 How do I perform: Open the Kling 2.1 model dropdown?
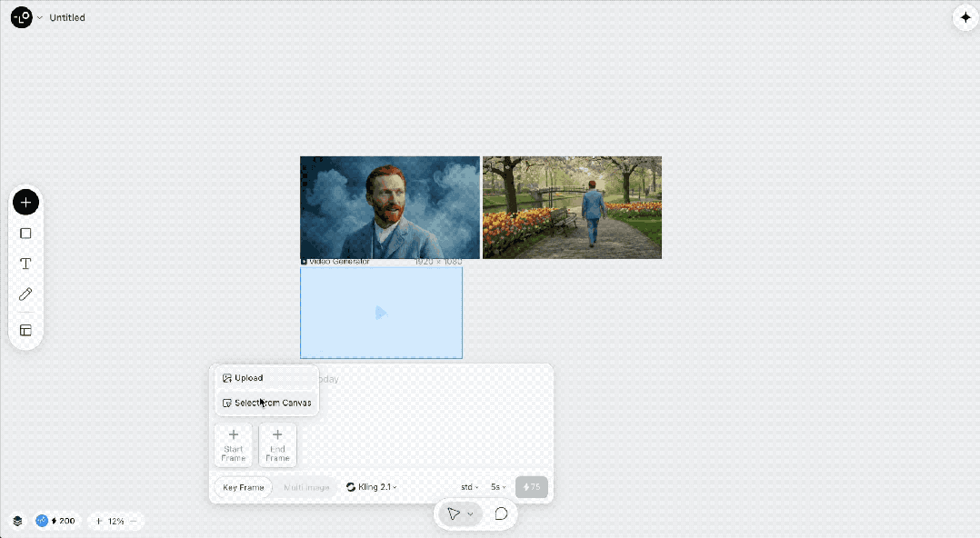click(372, 487)
